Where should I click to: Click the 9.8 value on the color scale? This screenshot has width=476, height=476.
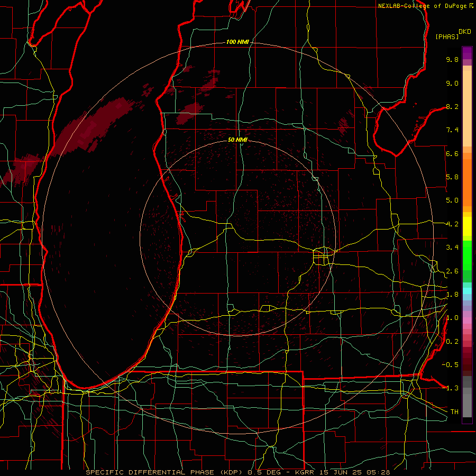tap(452, 59)
